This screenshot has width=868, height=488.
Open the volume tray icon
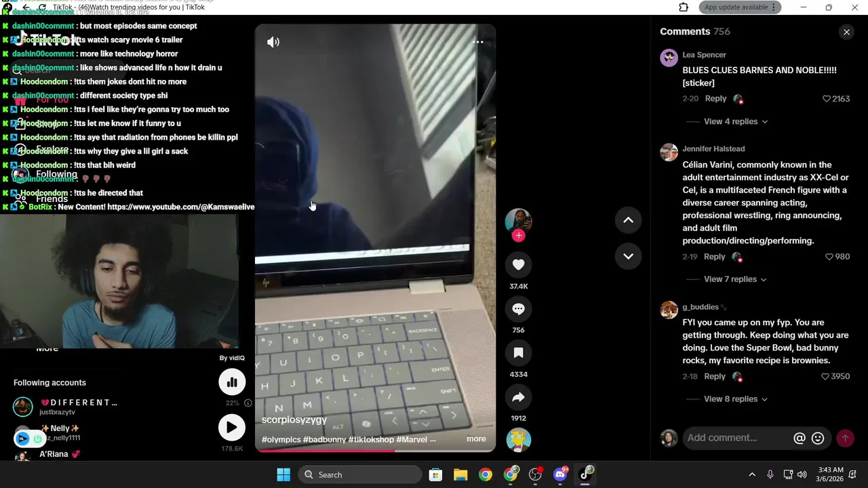802,474
